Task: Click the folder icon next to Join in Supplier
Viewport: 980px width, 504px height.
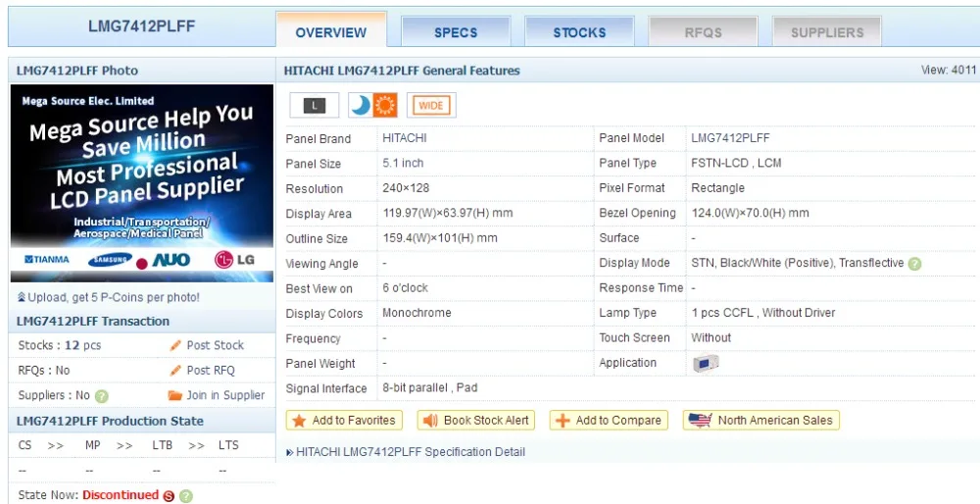Action: point(175,395)
